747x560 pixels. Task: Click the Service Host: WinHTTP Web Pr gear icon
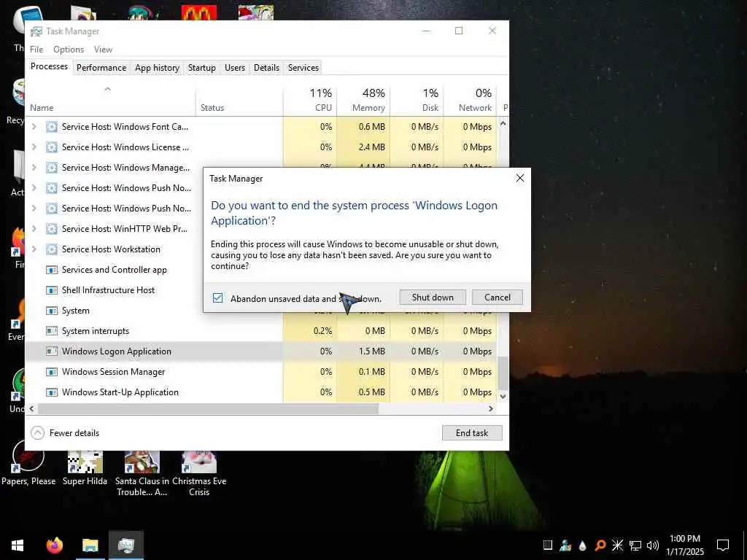coord(52,229)
